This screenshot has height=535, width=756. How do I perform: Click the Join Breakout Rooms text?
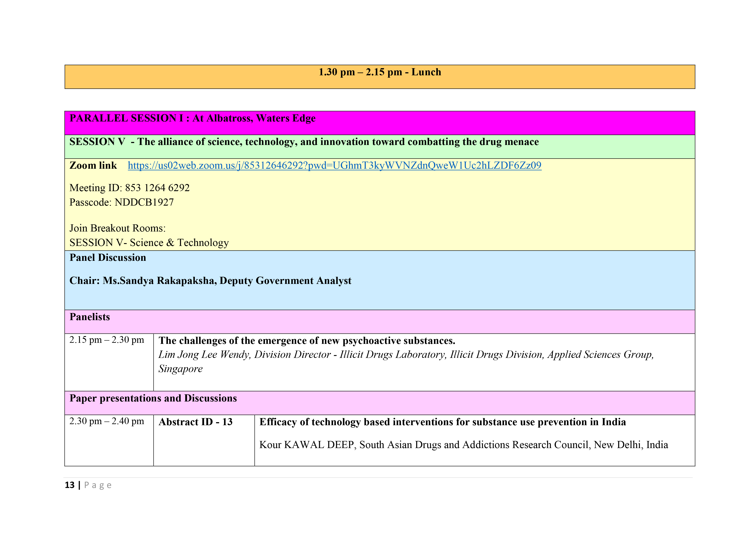(117, 228)
